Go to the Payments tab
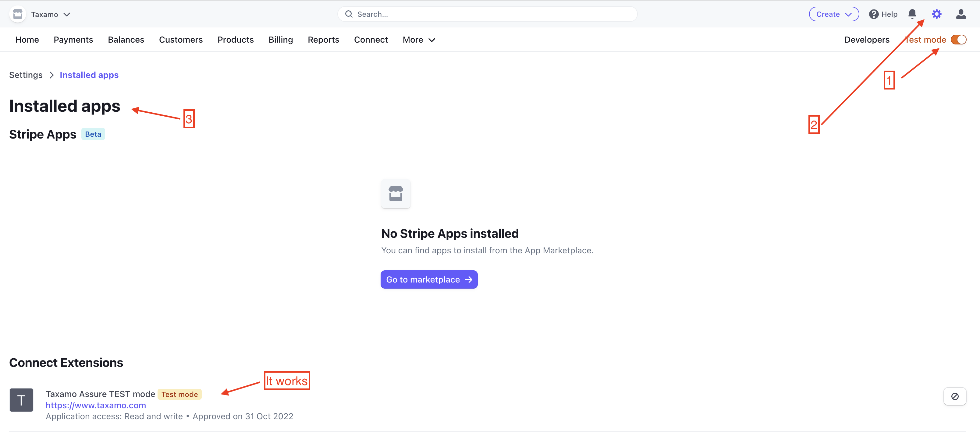This screenshot has width=980, height=439. 73,40
